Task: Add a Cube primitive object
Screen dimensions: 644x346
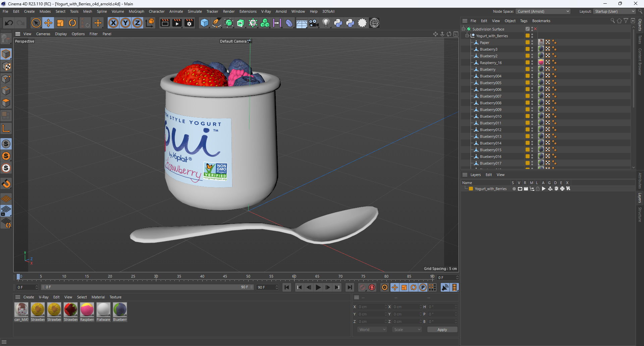Action: coord(204,23)
